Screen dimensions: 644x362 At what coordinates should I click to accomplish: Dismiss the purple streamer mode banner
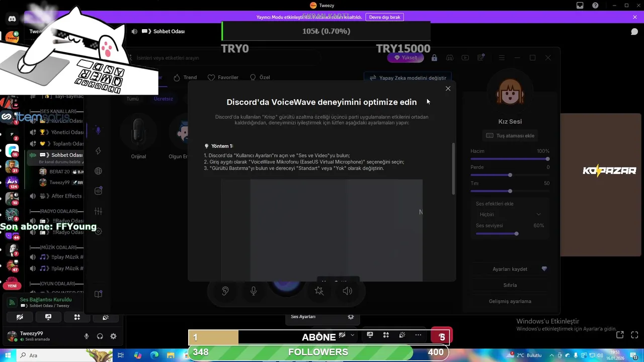tap(635, 17)
